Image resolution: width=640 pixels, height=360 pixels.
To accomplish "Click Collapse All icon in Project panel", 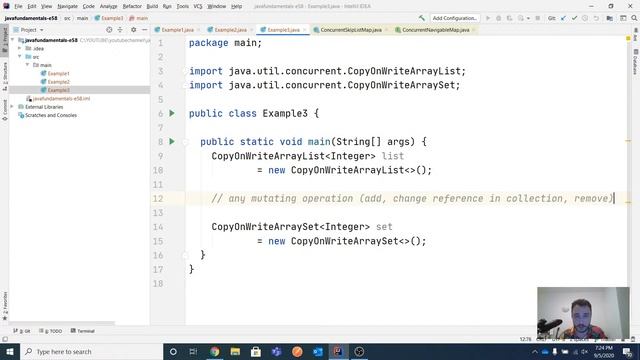I will [x=120, y=30].
